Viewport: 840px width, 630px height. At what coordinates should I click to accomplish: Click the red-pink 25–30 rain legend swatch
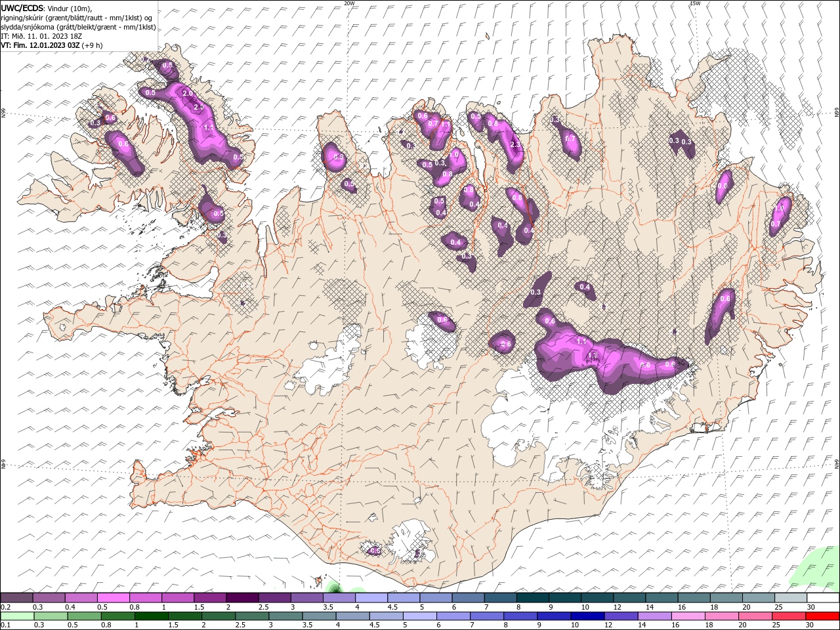[x=787, y=616]
